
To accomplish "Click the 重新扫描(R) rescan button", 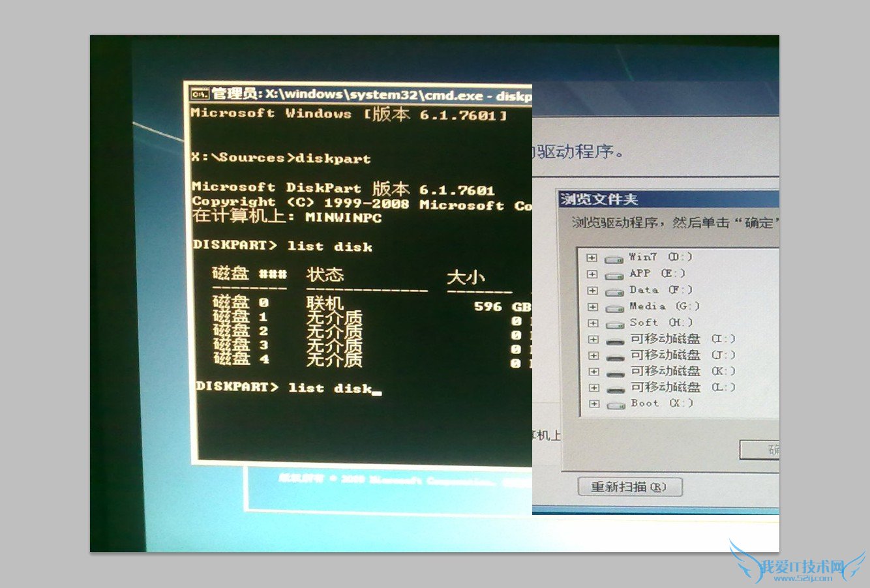I will pyautogui.click(x=630, y=487).
